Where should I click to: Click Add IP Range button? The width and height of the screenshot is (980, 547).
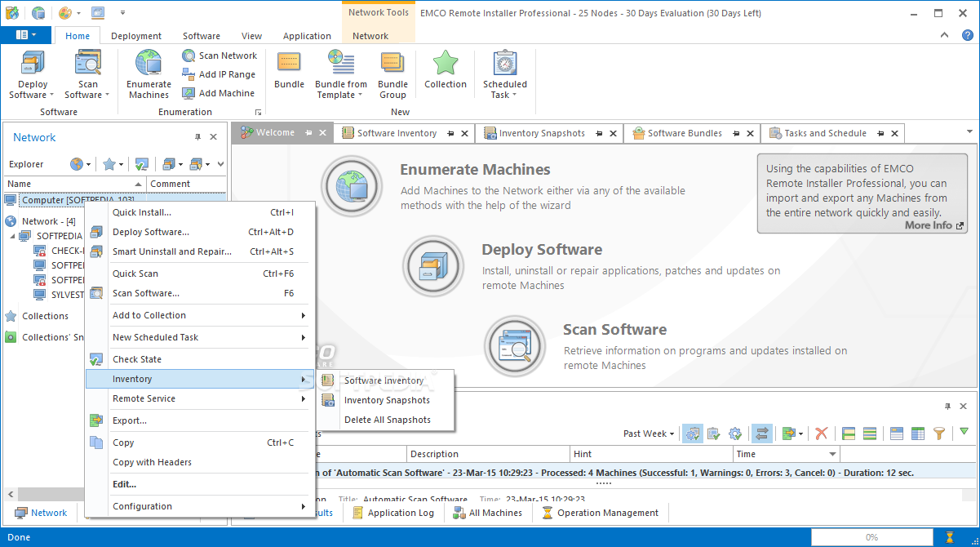(x=219, y=74)
